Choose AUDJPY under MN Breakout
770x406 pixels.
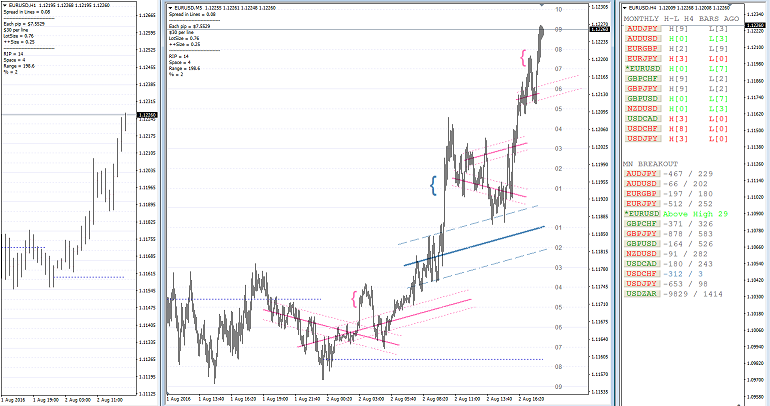point(641,174)
